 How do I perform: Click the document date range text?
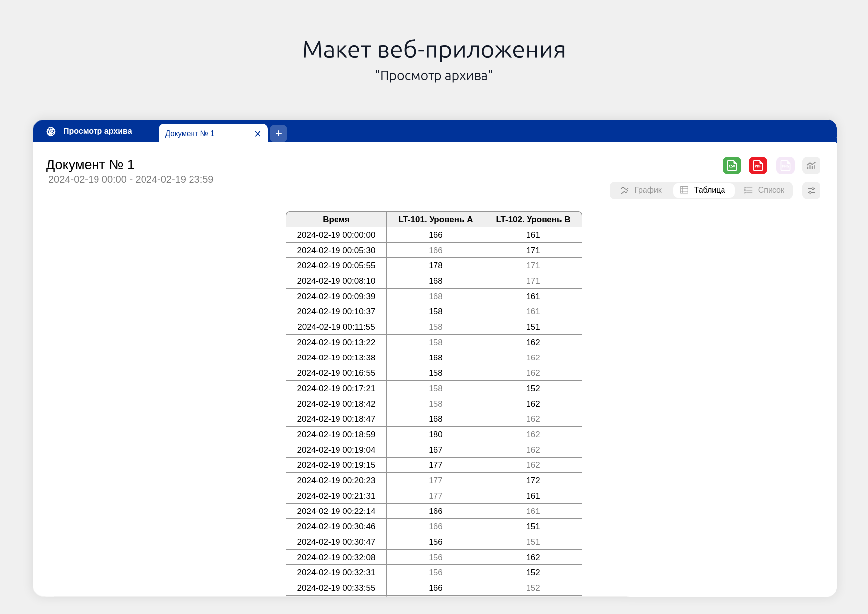click(x=131, y=180)
